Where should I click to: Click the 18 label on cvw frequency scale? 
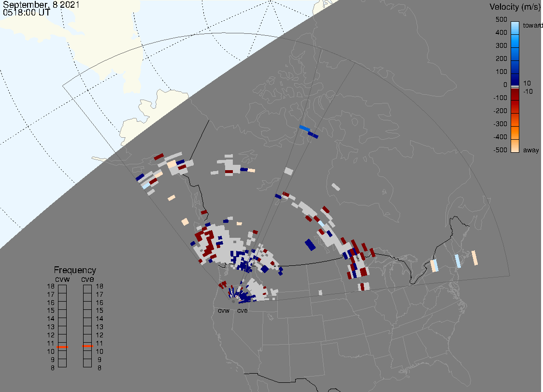pyautogui.click(x=51, y=286)
